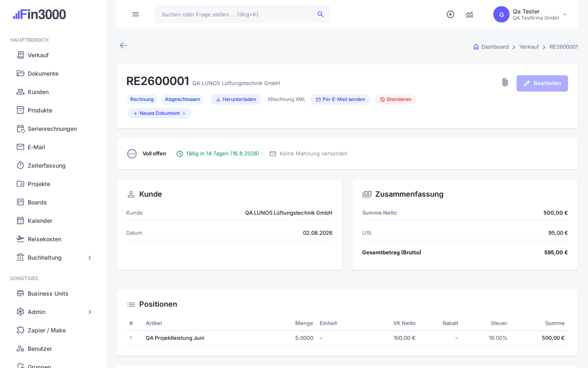The image size is (588, 368).
Task: Expand the Buchhaltung submenu chevron
Action: click(90, 258)
